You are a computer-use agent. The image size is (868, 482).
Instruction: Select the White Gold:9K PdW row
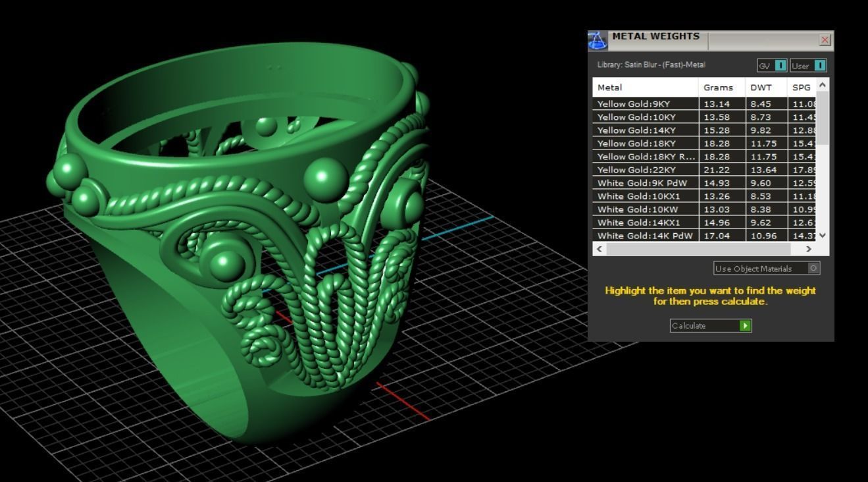[704, 183]
